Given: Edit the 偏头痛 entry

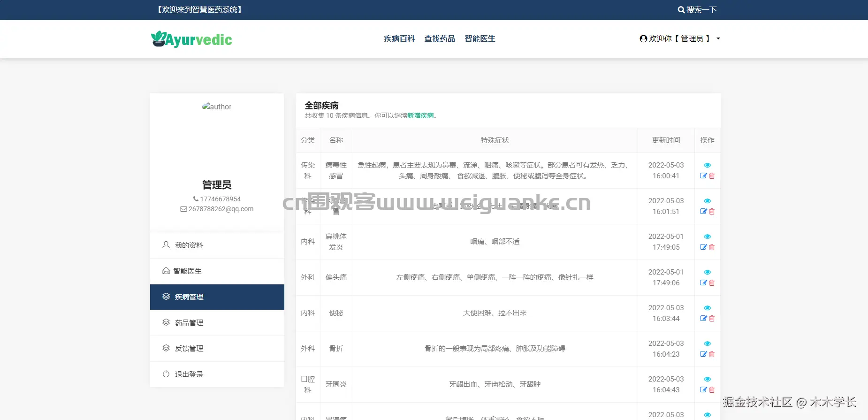Looking at the screenshot, I should [x=703, y=283].
